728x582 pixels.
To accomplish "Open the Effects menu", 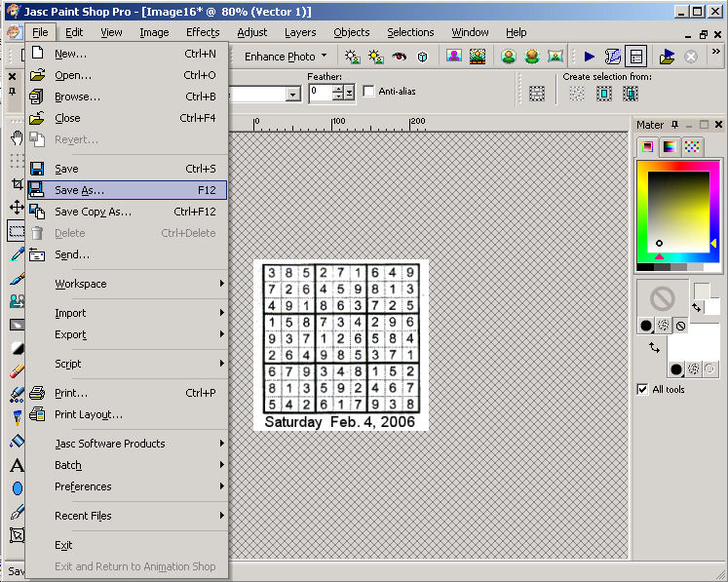I will pyautogui.click(x=203, y=32).
